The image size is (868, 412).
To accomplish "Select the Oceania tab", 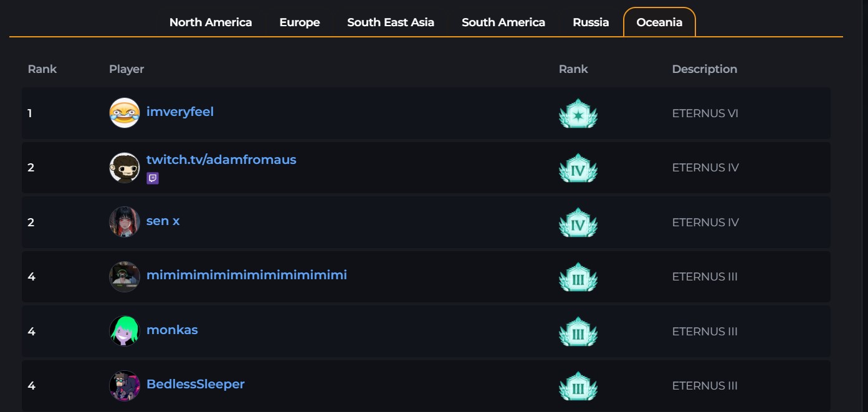I will (x=659, y=22).
